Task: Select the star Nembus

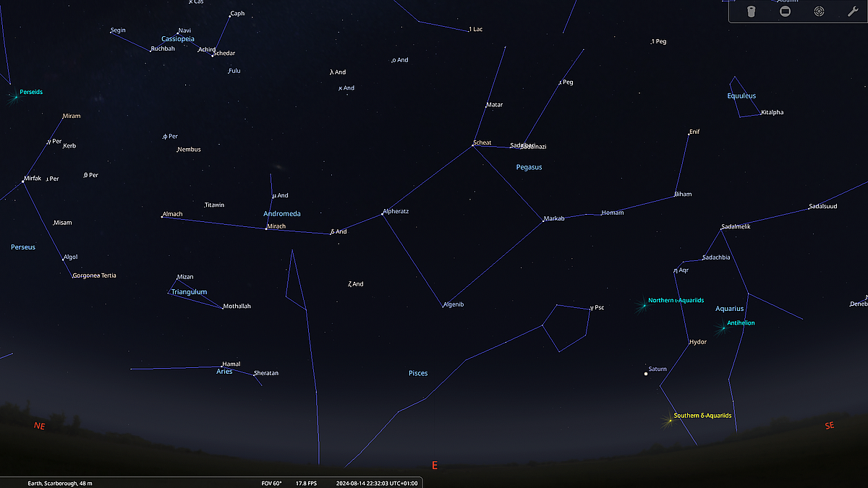Action: 177,150
